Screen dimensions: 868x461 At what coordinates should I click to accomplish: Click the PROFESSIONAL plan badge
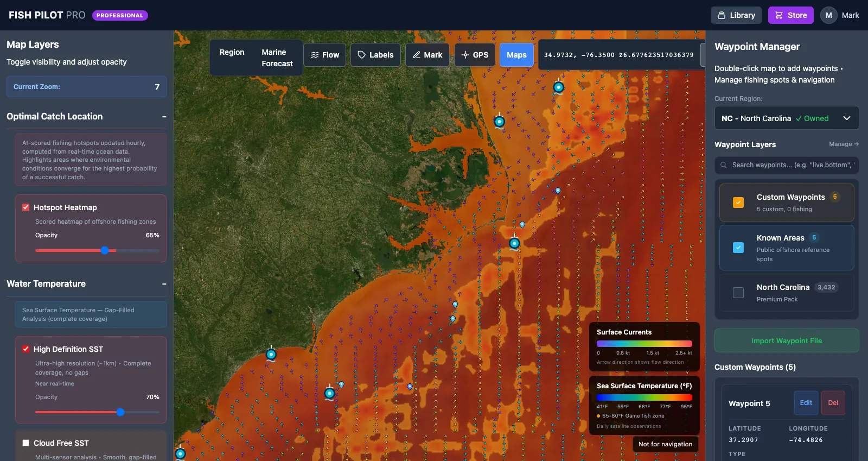[x=120, y=15]
